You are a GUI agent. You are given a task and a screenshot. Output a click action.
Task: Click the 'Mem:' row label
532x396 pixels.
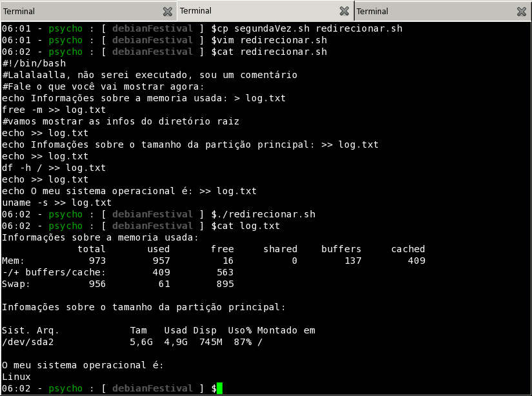pos(13,261)
